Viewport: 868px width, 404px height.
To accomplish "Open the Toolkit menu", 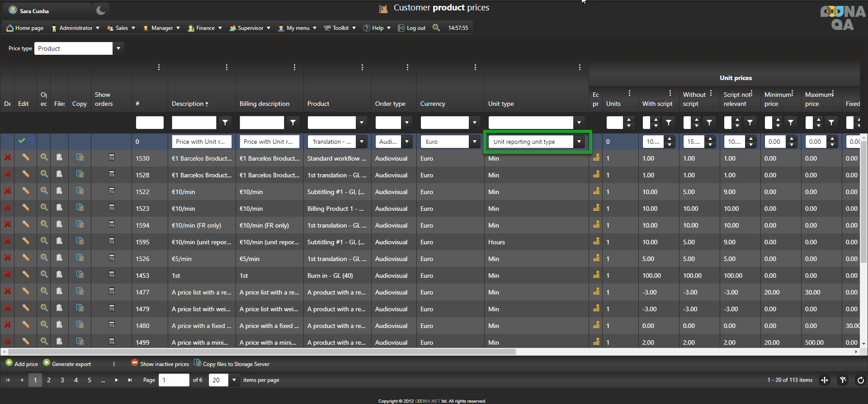I will coord(340,28).
